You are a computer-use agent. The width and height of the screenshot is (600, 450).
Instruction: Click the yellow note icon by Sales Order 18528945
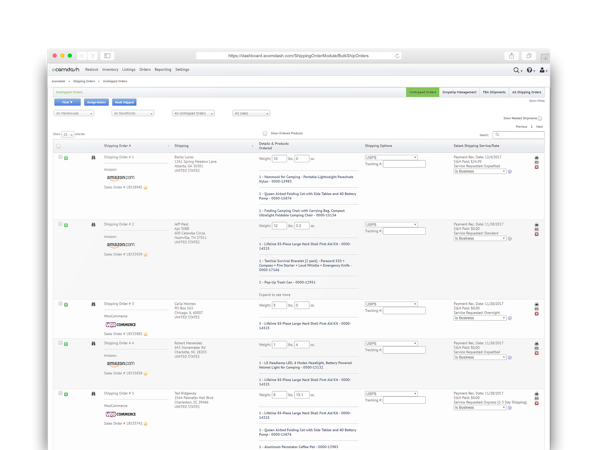pos(145,188)
